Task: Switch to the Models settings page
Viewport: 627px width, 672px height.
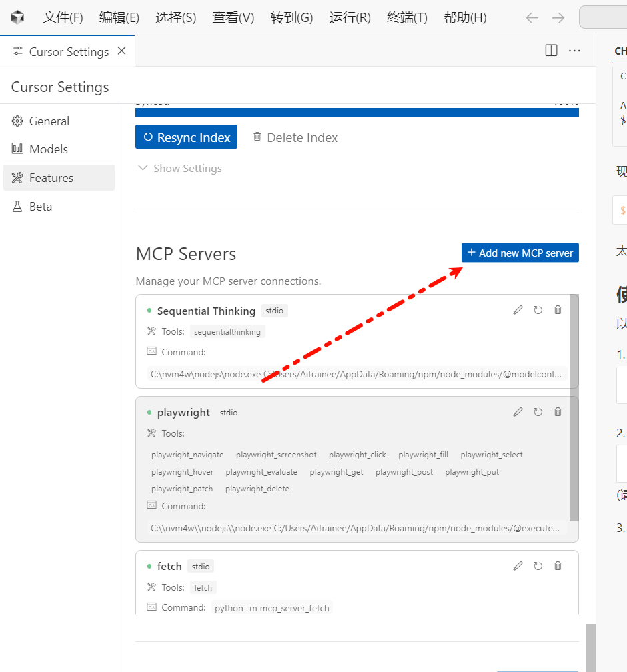Action: coord(48,149)
